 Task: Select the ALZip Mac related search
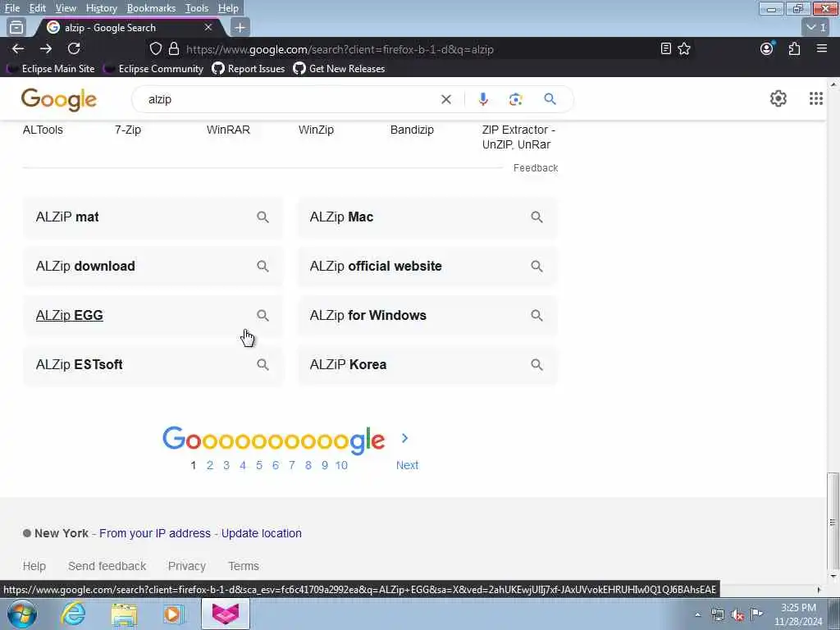[x=427, y=217]
